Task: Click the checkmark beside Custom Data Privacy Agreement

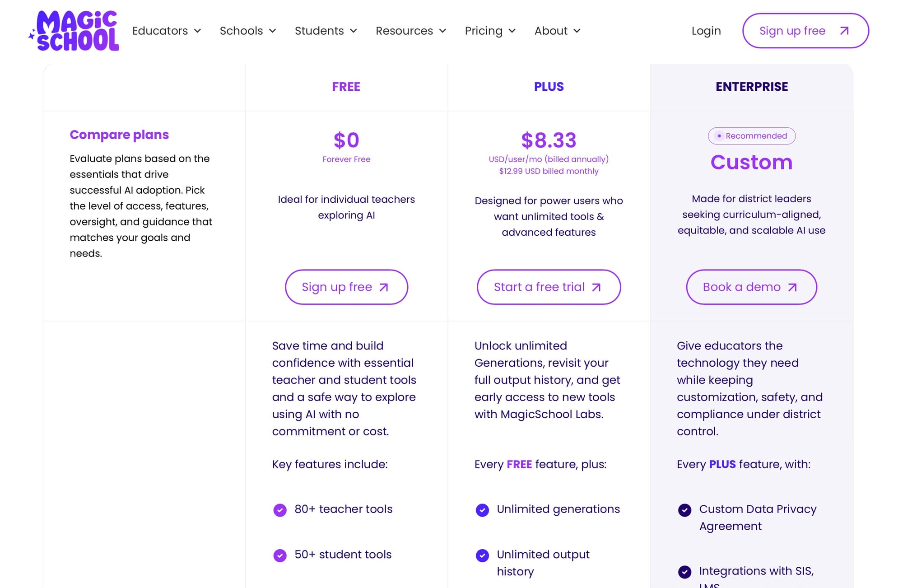Action: click(684, 510)
